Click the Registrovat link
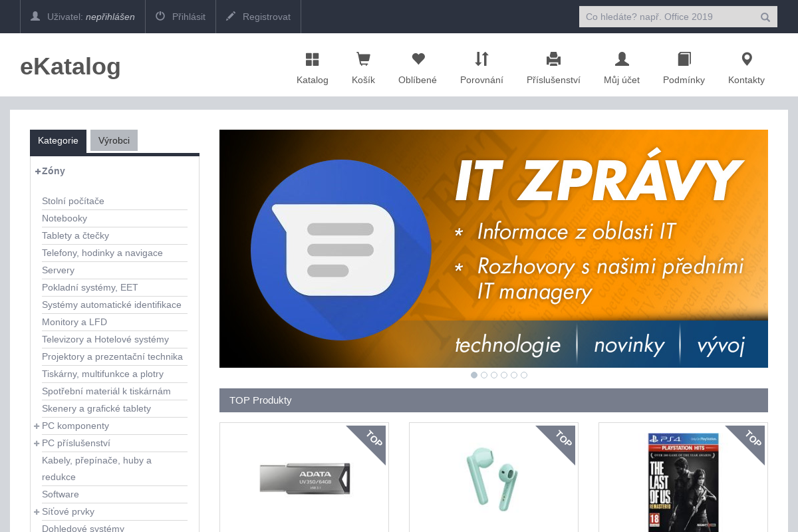 point(258,17)
